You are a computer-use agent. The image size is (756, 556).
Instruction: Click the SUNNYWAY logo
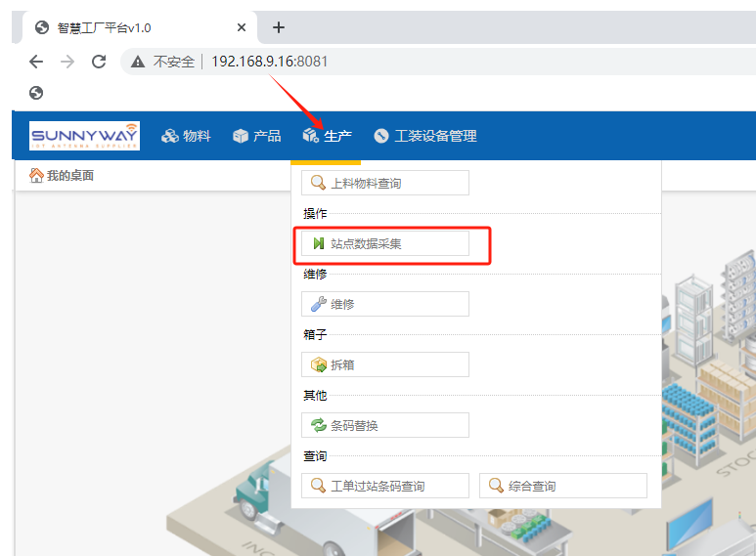[84, 136]
